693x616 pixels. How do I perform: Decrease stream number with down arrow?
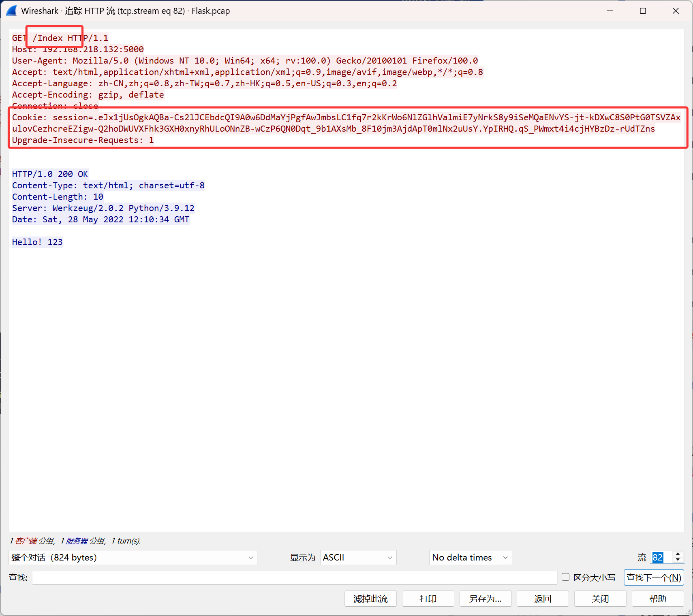tap(678, 561)
